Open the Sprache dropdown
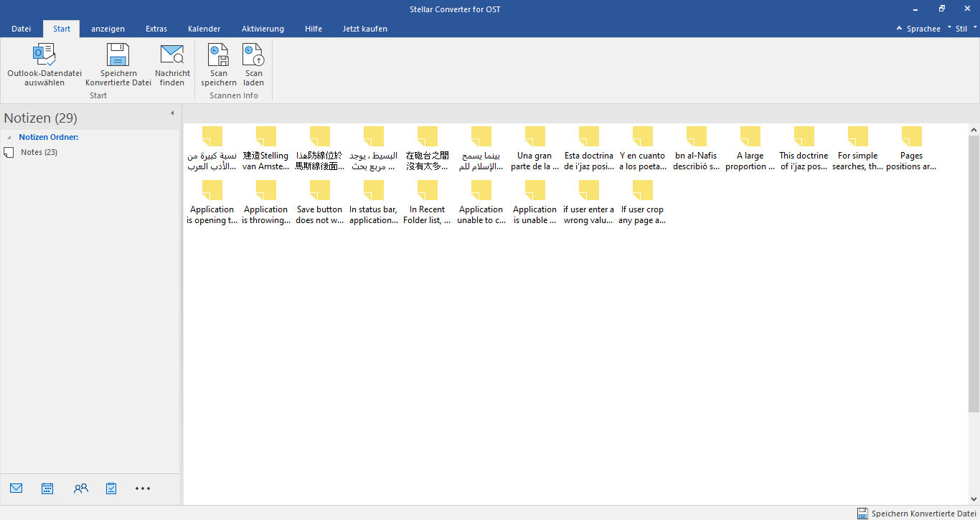980x520 pixels. 923,29
